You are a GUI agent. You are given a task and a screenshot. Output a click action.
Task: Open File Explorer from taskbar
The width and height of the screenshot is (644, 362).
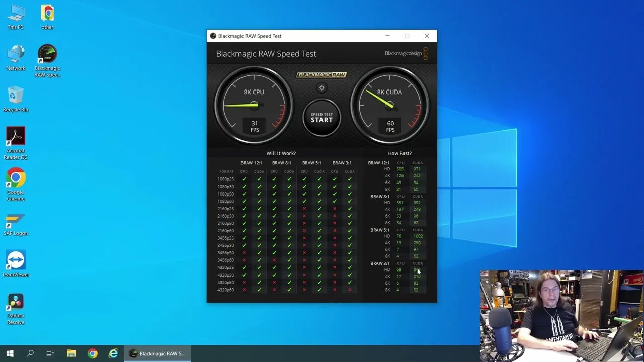point(71,353)
